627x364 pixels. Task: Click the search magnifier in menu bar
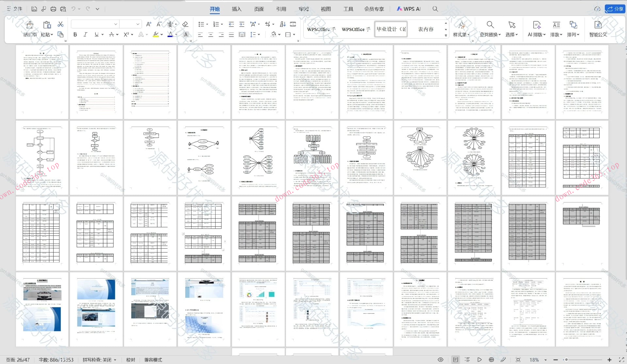coord(435,9)
